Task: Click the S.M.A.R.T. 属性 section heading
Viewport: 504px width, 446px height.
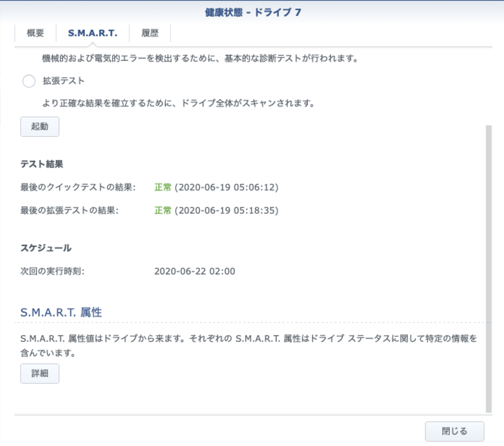Action: [61, 312]
